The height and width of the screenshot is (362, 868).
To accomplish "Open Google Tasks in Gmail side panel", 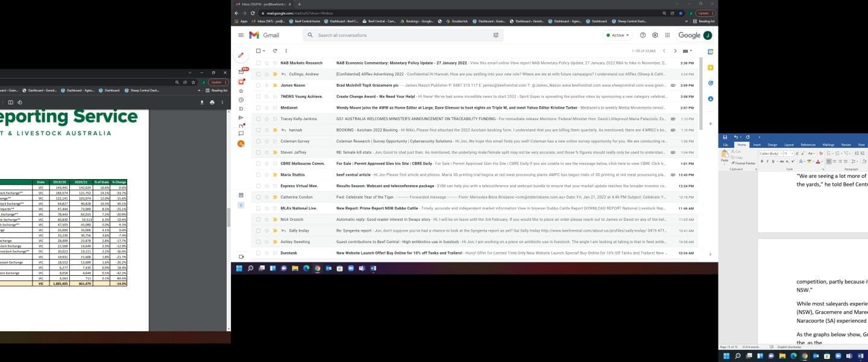I will coord(711,83).
